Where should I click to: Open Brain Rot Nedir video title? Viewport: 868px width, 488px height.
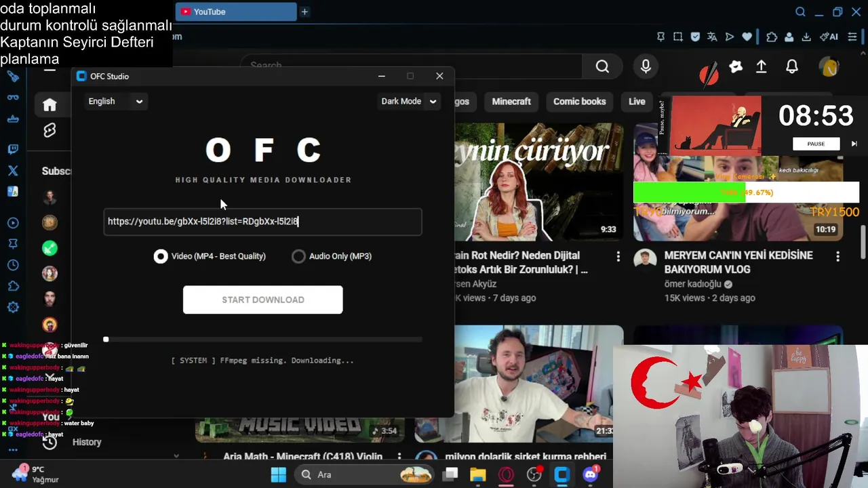[x=520, y=262]
